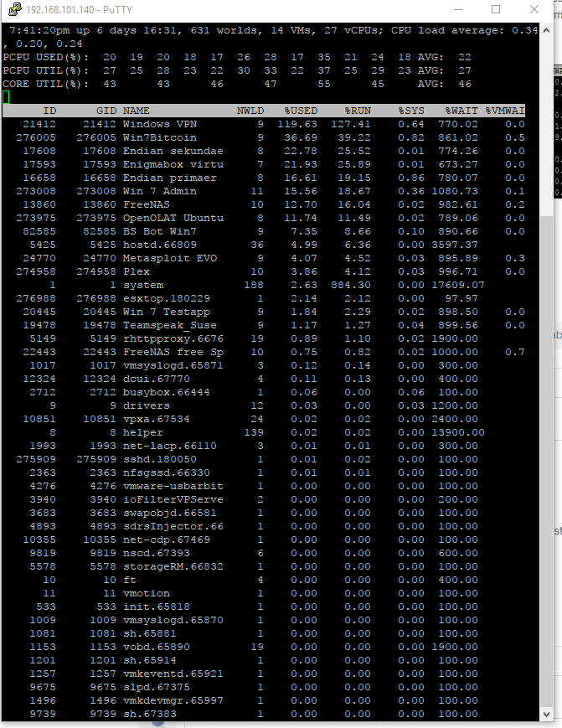Click the 'slpd.67375' process name
Screen dimensions: 562x728
[x=157, y=687]
